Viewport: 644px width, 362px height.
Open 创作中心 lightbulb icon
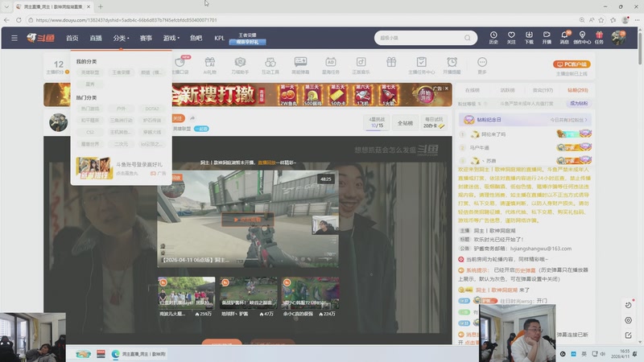coord(582,37)
